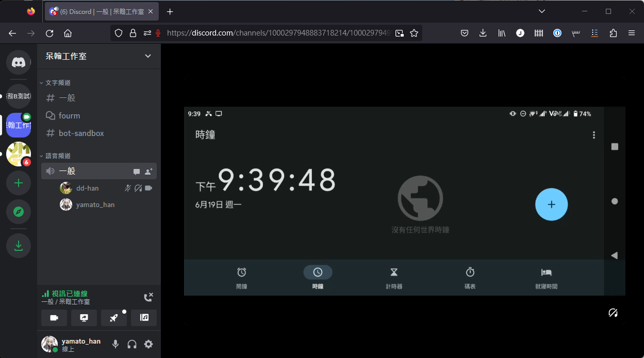Toggle your camera on
The image size is (644, 358).
(x=54, y=318)
